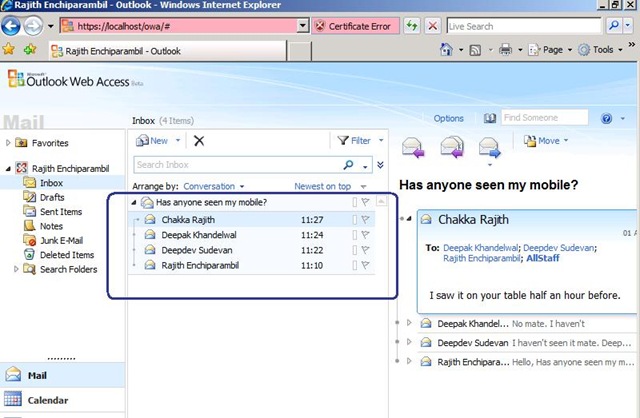Open a new blank browser tab
Viewport: 640px width, 418px height.
coord(300,51)
